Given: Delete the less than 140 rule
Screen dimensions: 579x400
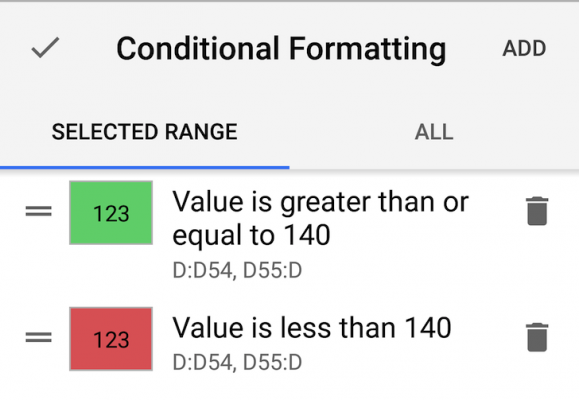Looking at the screenshot, I should click(537, 337).
